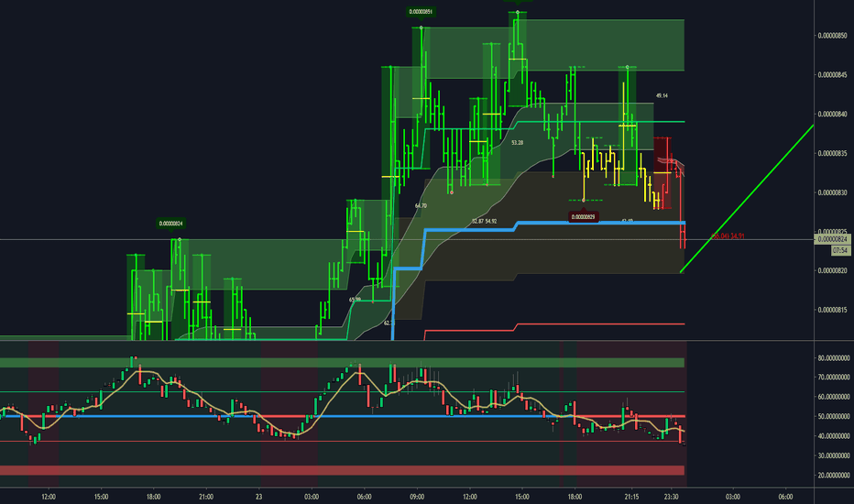
Task: Click the 0.00000815 price axis label
Action: tap(832, 310)
